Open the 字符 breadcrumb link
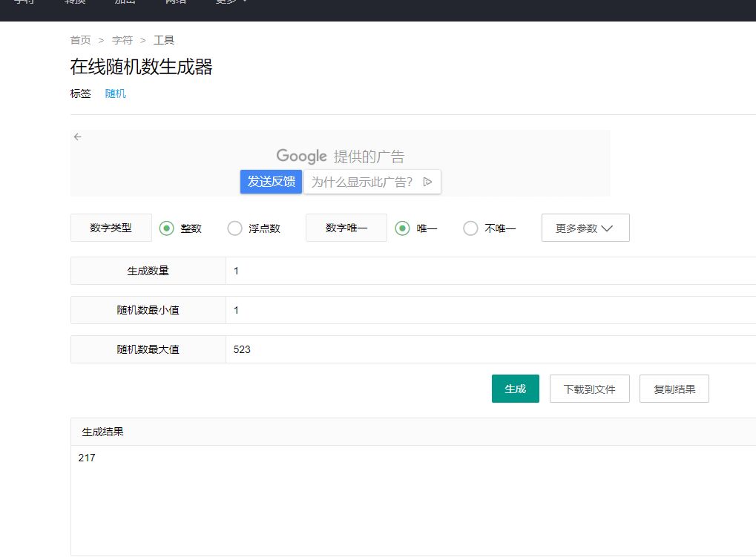756x557 pixels. tap(122, 40)
